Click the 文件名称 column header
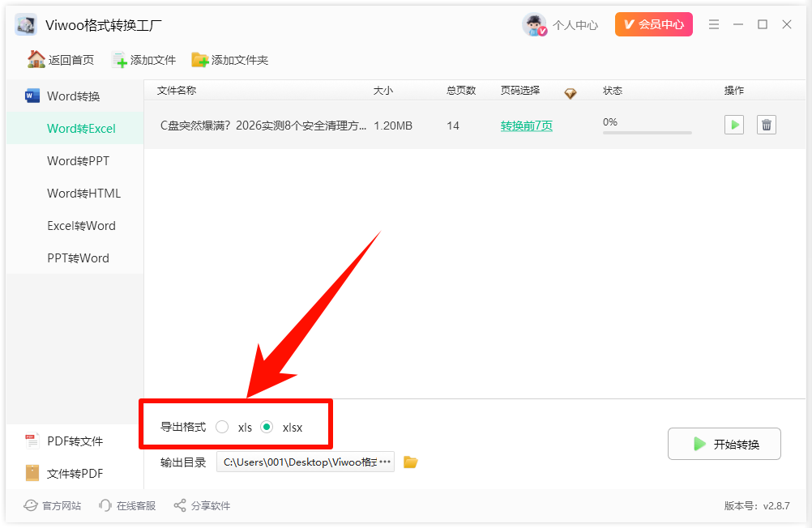 pyautogui.click(x=177, y=91)
